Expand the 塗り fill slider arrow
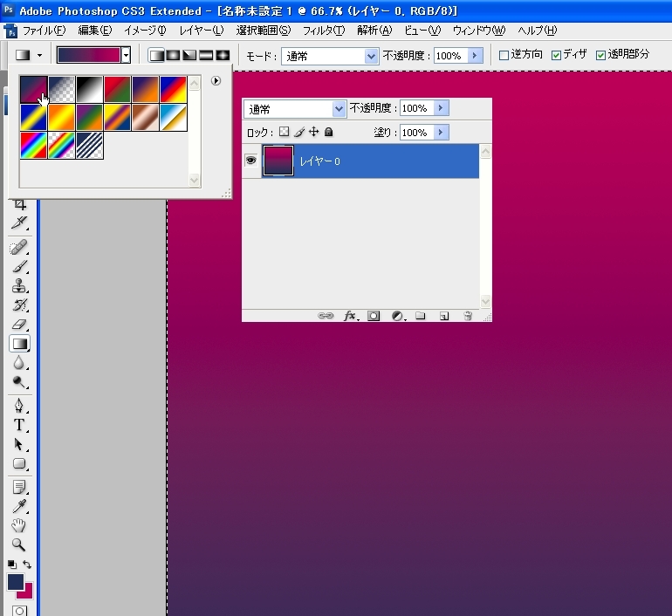Screen dimensions: 672x616 [441, 133]
